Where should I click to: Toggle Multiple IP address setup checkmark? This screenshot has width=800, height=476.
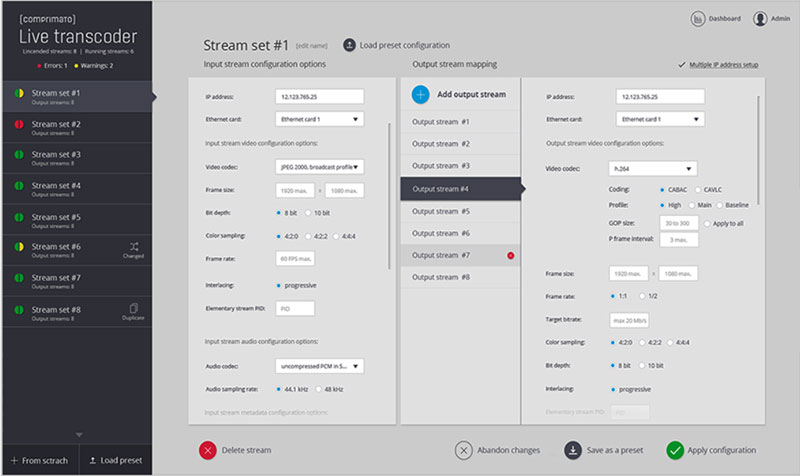(682, 65)
